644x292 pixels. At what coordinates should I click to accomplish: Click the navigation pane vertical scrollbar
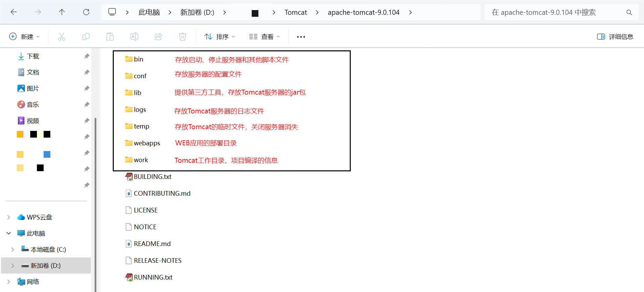tap(96, 205)
